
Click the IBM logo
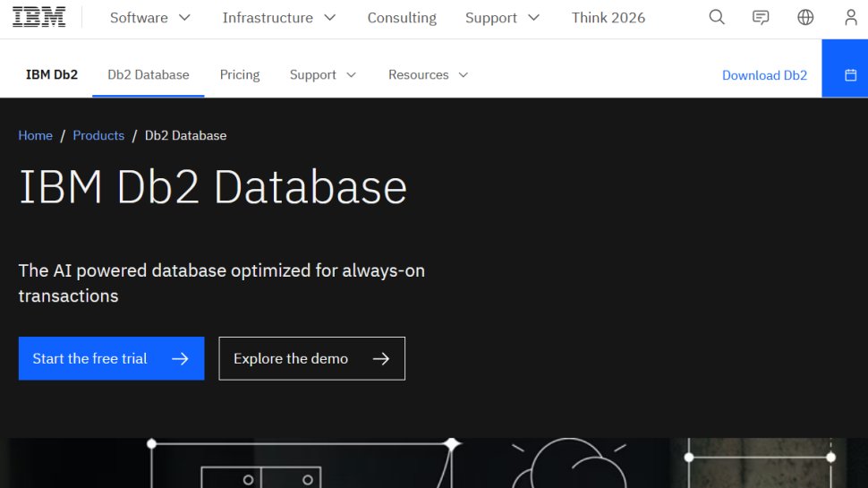(x=38, y=17)
